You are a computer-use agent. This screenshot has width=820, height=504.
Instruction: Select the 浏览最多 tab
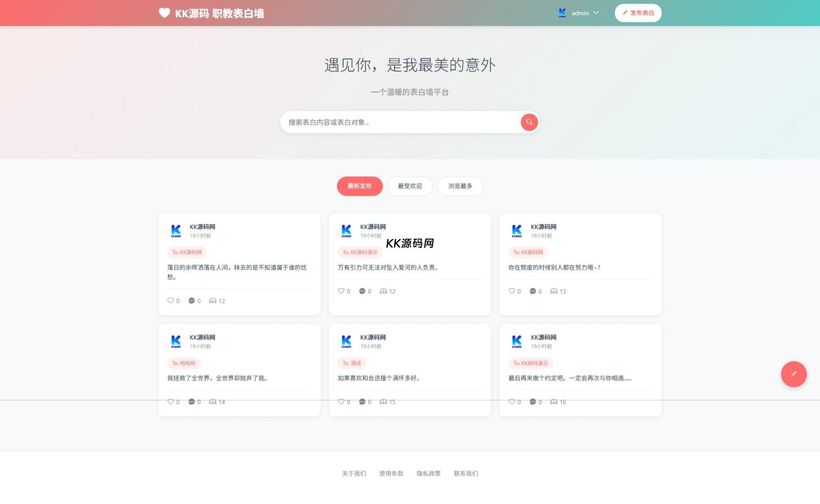[x=460, y=186]
